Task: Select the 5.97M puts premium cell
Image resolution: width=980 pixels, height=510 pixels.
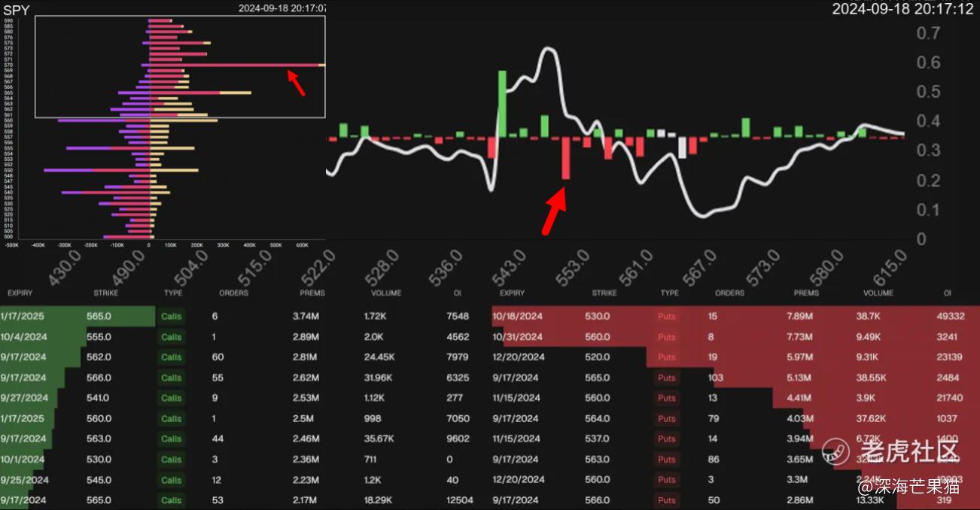Action: tap(799, 357)
